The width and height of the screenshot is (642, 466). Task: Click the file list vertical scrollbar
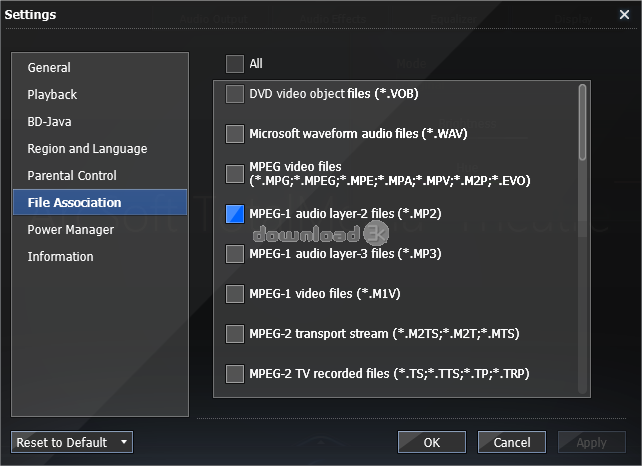pyautogui.click(x=582, y=122)
